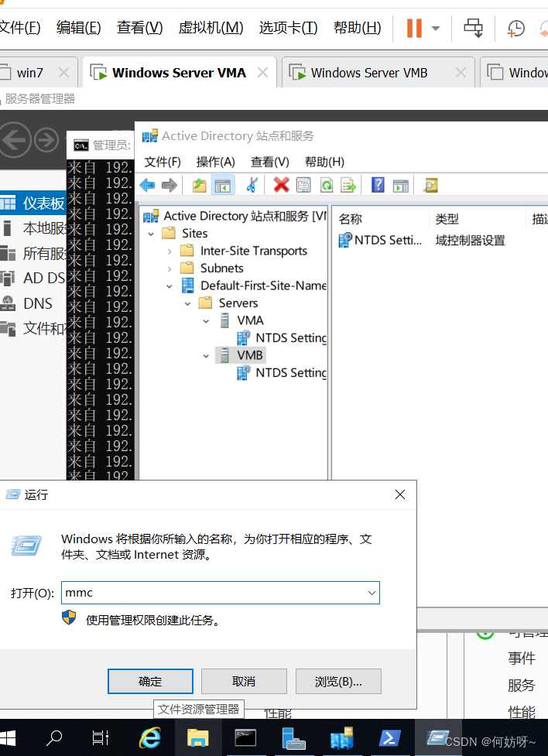
Task: Click the Refresh toolbar icon
Action: point(327,185)
